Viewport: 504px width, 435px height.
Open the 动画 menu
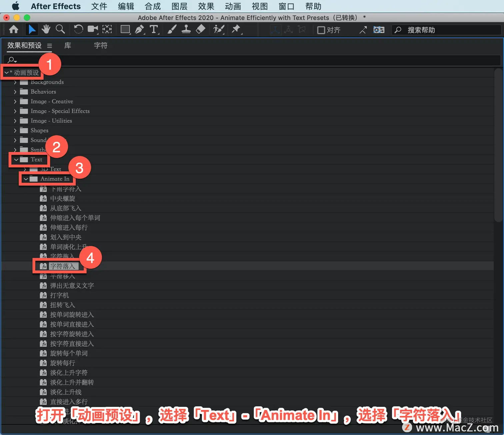coord(233,6)
